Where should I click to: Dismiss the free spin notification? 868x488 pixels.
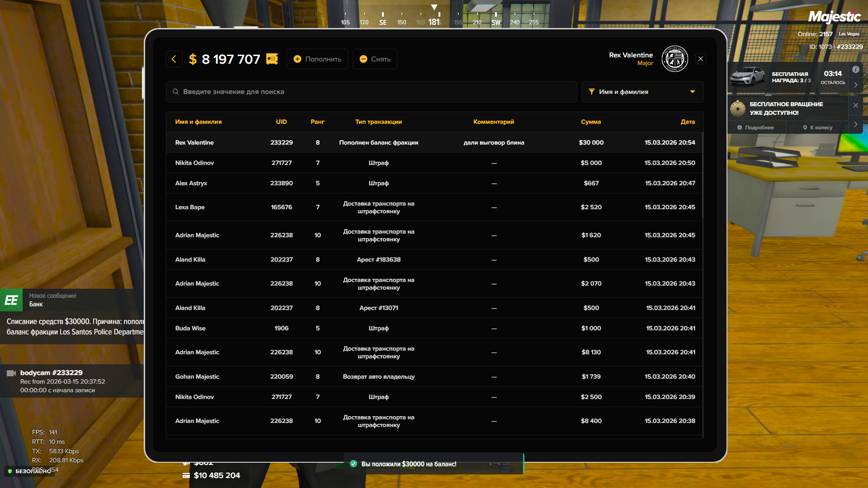pos(855,105)
